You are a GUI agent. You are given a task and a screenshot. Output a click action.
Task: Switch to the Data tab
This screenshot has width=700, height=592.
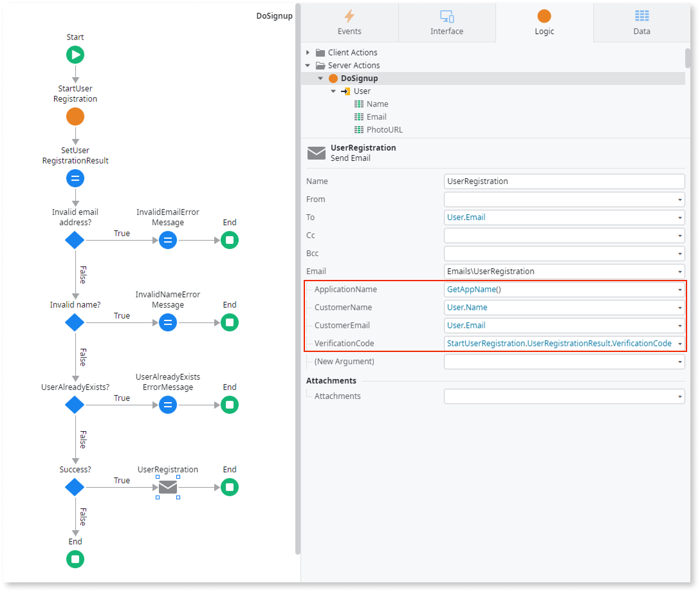point(642,23)
